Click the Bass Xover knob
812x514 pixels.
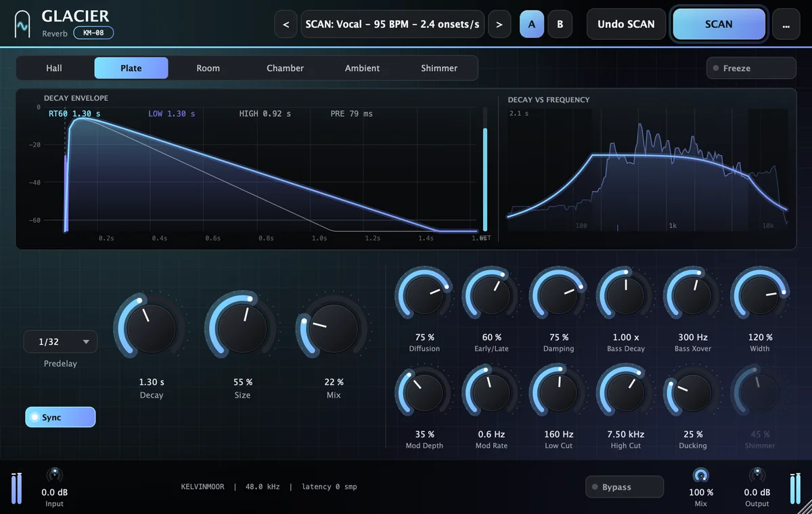tap(693, 295)
